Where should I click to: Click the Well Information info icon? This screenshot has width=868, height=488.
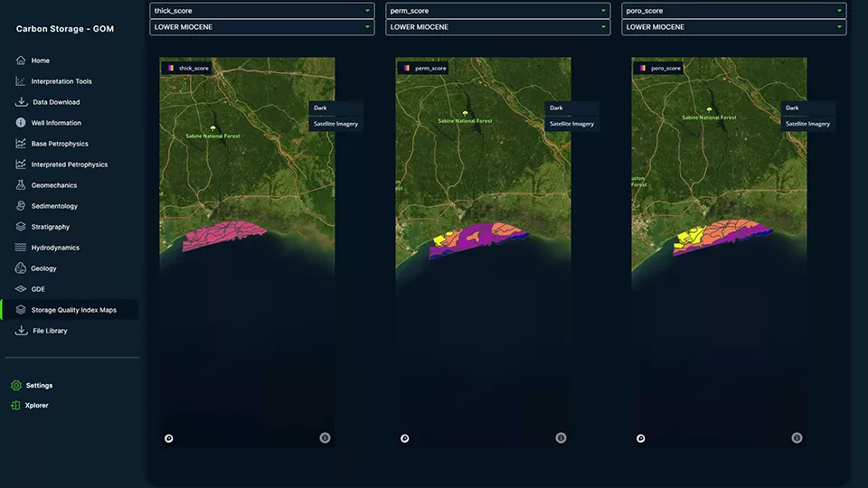[x=21, y=123]
